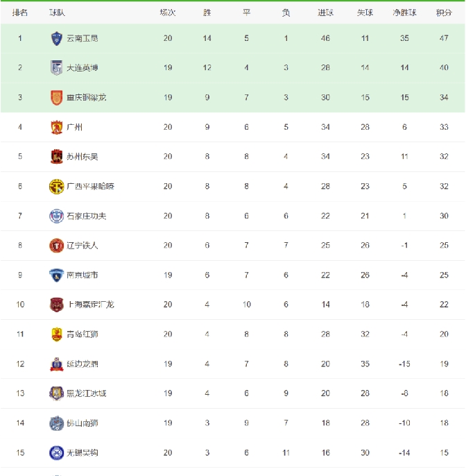Click the 苏州东吴 club logo
Image resolution: width=466 pixels, height=476 pixels.
point(56,157)
